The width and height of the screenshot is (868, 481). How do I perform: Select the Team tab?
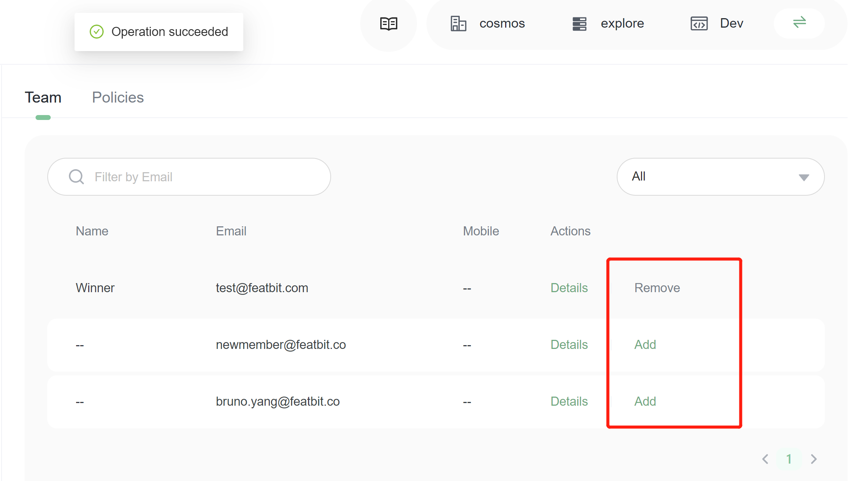(x=43, y=98)
